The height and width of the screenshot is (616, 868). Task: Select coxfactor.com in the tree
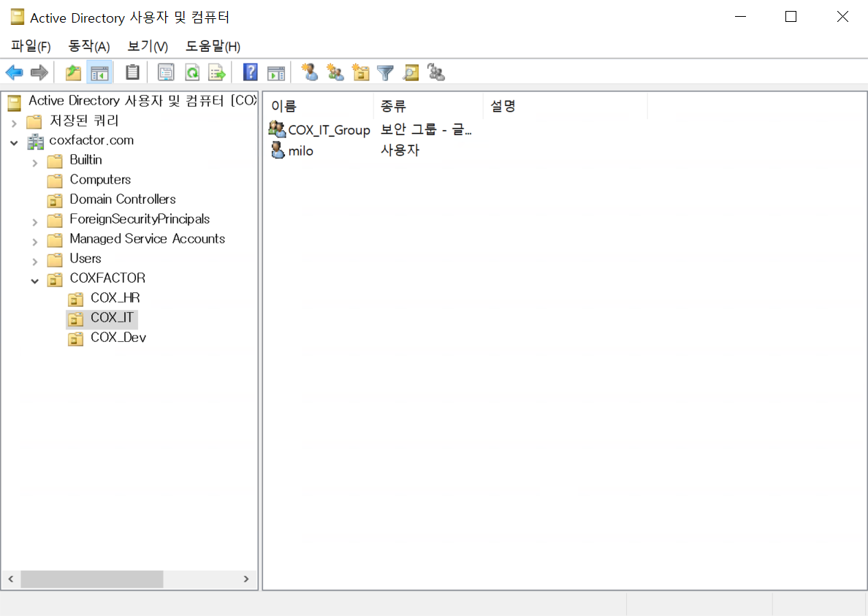point(91,140)
